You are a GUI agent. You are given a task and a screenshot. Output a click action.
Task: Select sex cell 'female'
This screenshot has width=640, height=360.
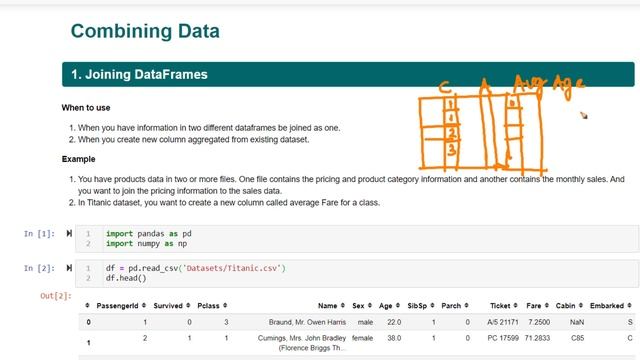click(362, 338)
